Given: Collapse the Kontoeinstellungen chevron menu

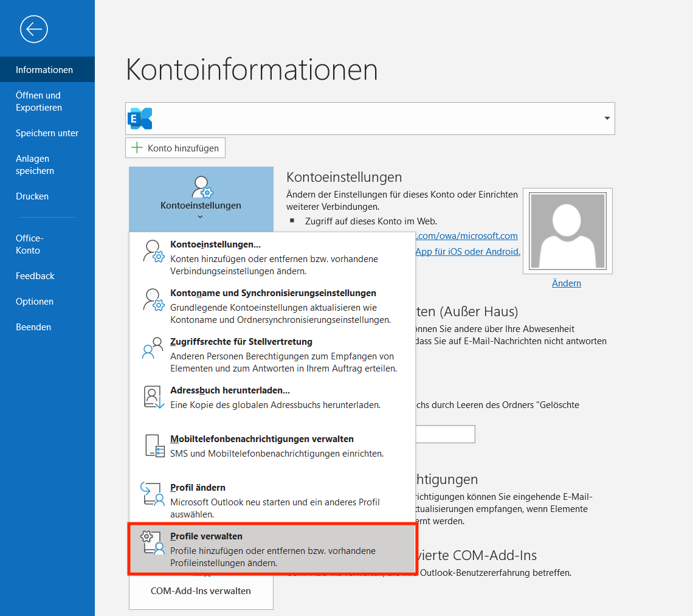Looking at the screenshot, I should (x=201, y=216).
